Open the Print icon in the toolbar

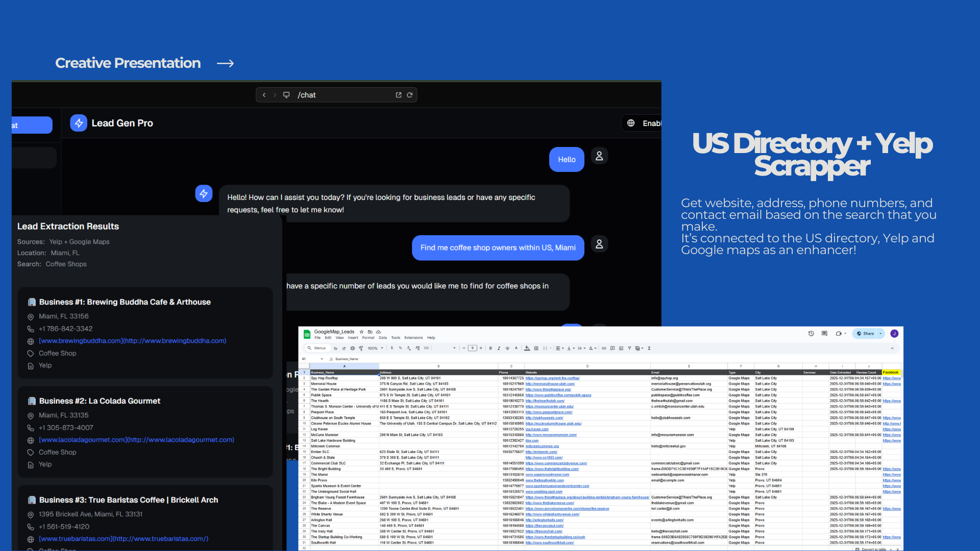pos(353,348)
